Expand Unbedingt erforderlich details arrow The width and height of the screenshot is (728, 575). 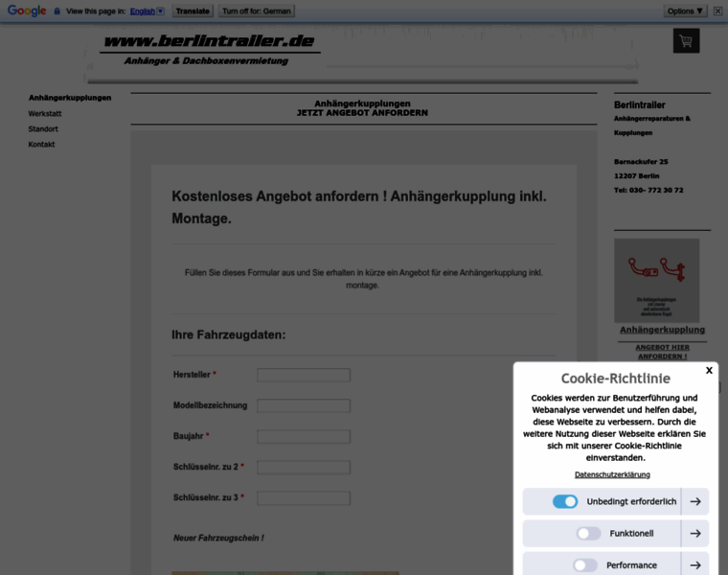[x=695, y=501]
